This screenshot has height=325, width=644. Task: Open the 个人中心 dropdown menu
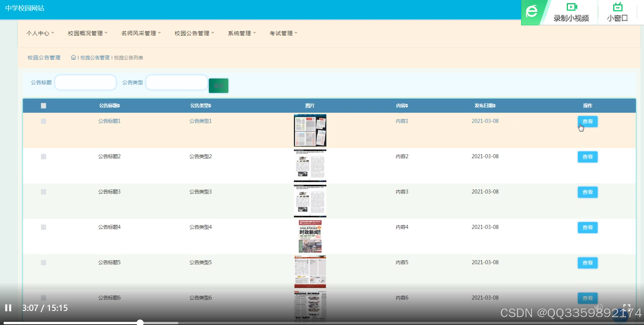pos(40,33)
